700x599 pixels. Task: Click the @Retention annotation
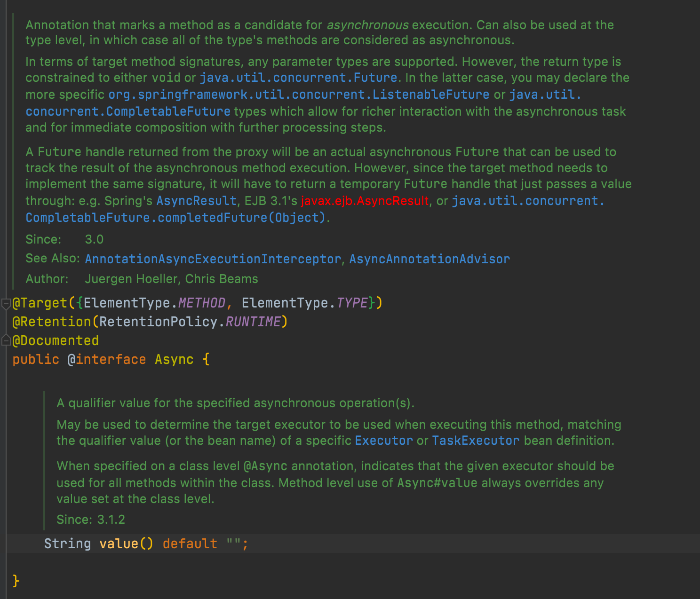point(52,322)
